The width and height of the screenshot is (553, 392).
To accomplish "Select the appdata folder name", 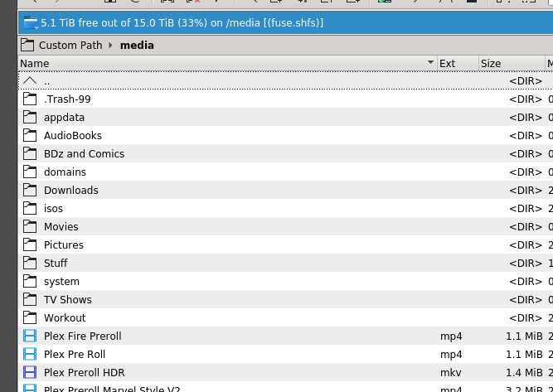I will pos(64,118).
